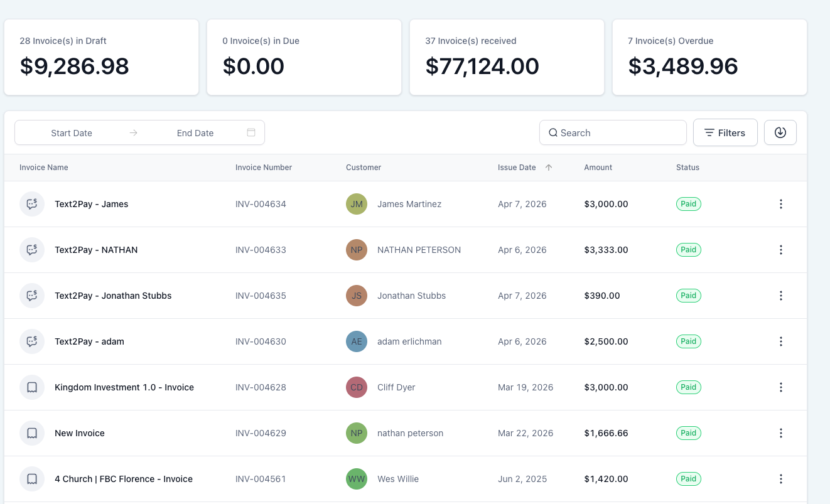Open Kingdom Investment 1.0 - Invoice
This screenshot has width=830, height=504.
124,387
